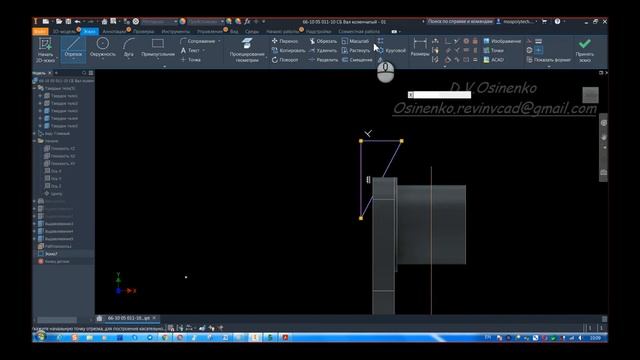Choose the Point (Точка) tool

pyautogui.click(x=191, y=60)
